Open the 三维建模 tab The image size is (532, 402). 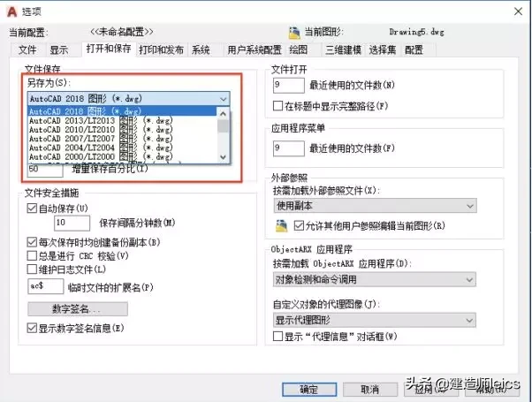tap(343, 50)
